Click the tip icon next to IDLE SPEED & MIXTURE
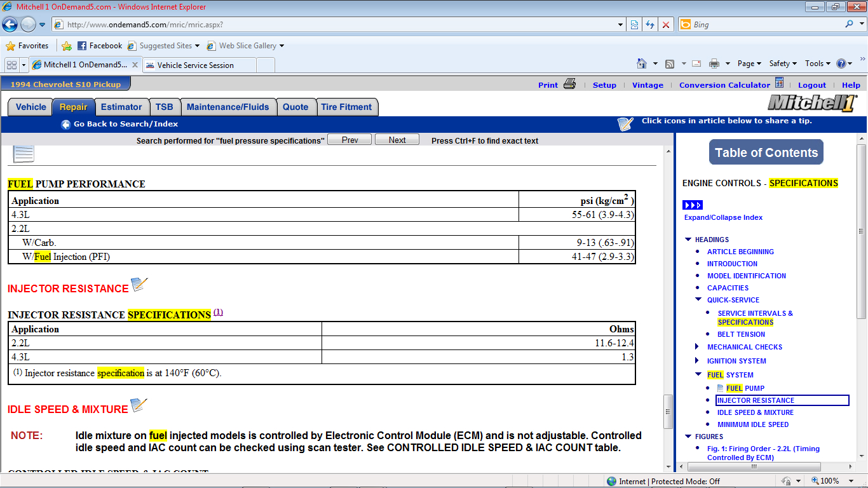The image size is (868, 488). [139, 405]
